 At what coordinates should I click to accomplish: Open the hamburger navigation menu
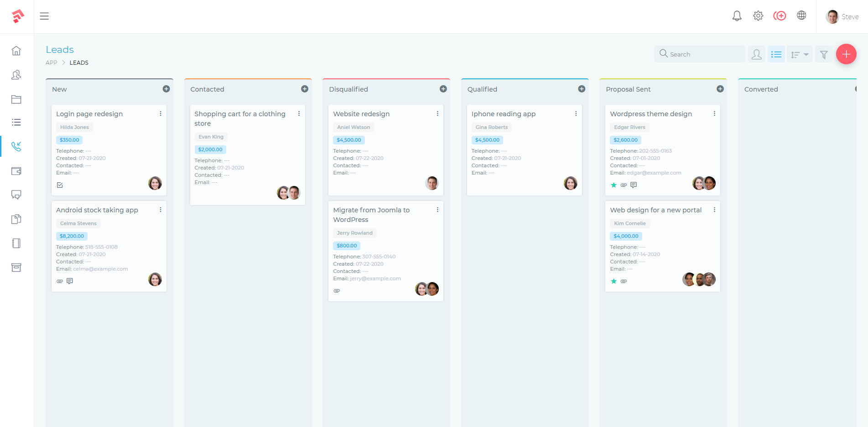point(44,16)
